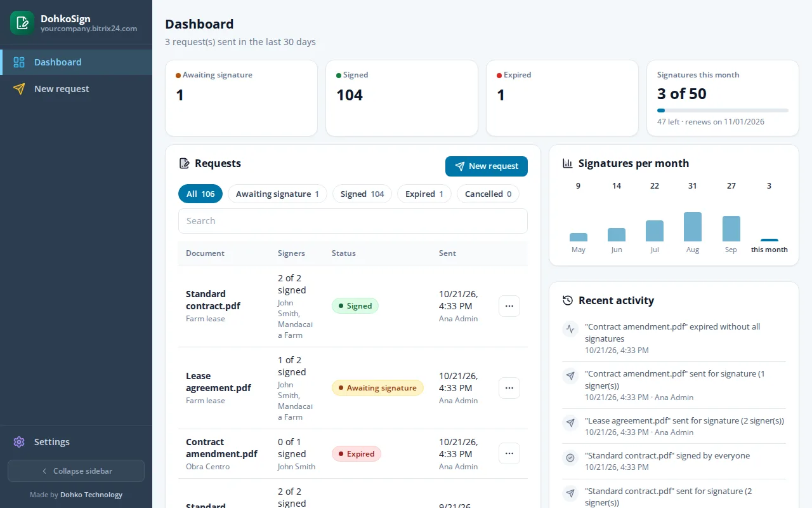Click the checkmark icon beside signed by everyone
Screen dimensions: 812x508
[x=570, y=457]
